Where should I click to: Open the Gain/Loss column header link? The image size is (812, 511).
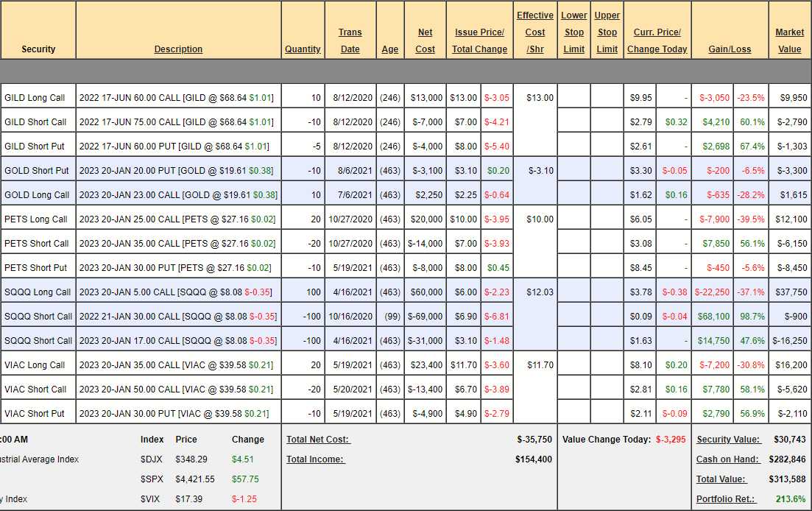tap(730, 49)
